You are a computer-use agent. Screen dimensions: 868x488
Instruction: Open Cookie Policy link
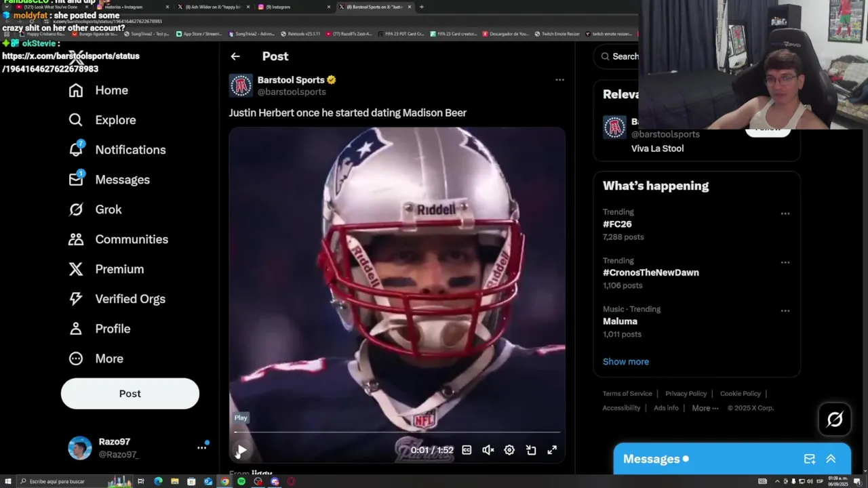[741, 394]
